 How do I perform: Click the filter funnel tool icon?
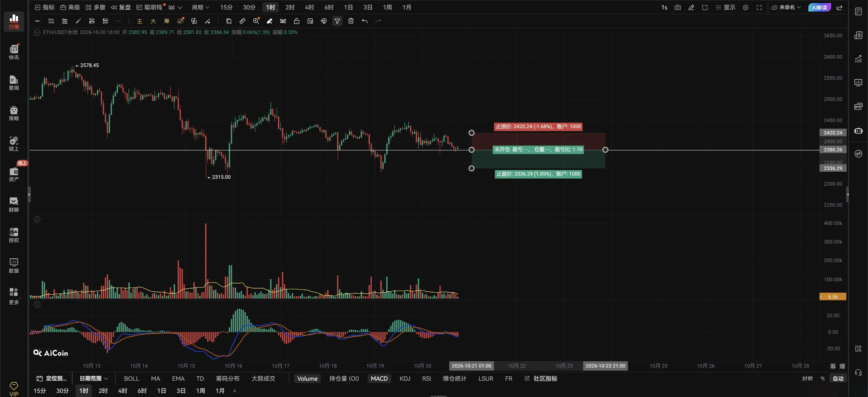[x=337, y=21]
